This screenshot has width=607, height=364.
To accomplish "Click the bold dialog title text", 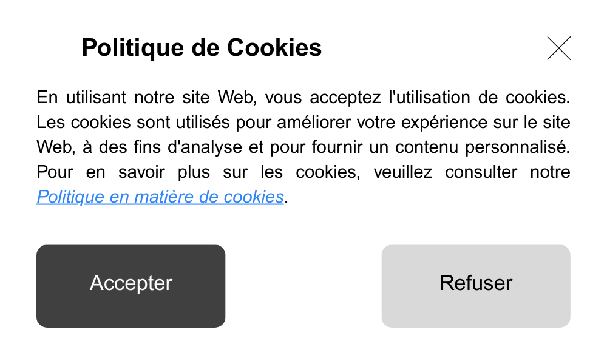I will click(202, 47).
